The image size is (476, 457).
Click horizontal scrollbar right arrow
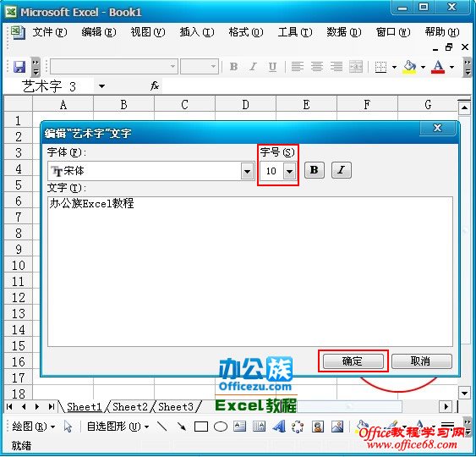pos(446,406)
